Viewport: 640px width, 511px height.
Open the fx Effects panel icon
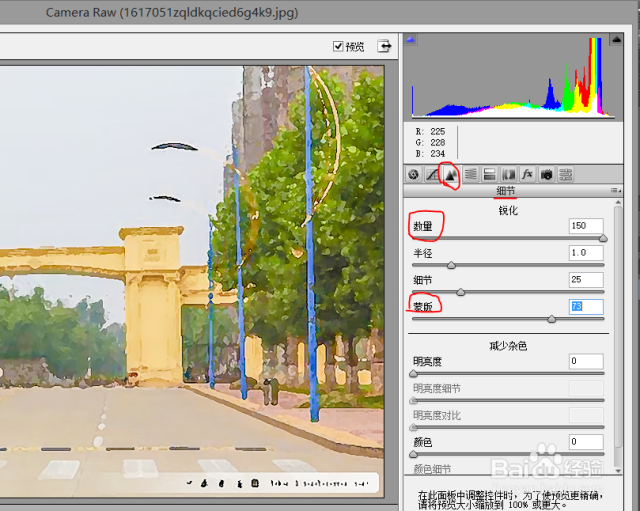(x=527, y=175)
